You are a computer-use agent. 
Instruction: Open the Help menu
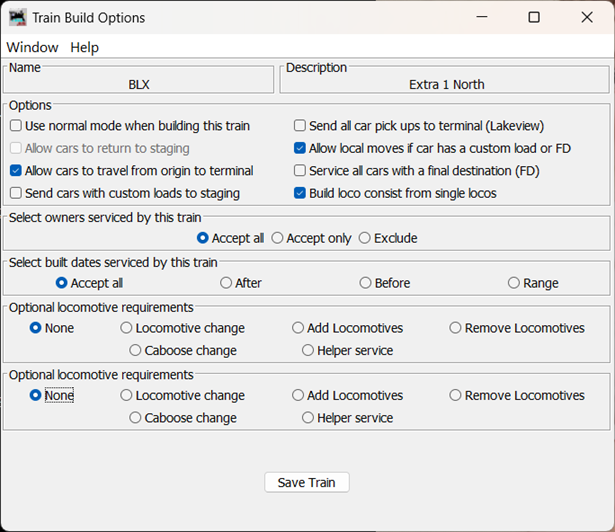point(84,47)
